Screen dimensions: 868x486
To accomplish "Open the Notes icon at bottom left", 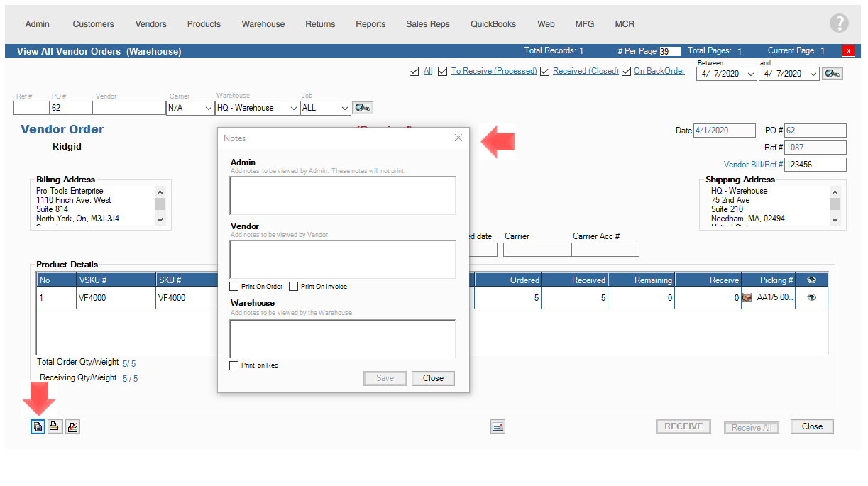I will 38,426.
